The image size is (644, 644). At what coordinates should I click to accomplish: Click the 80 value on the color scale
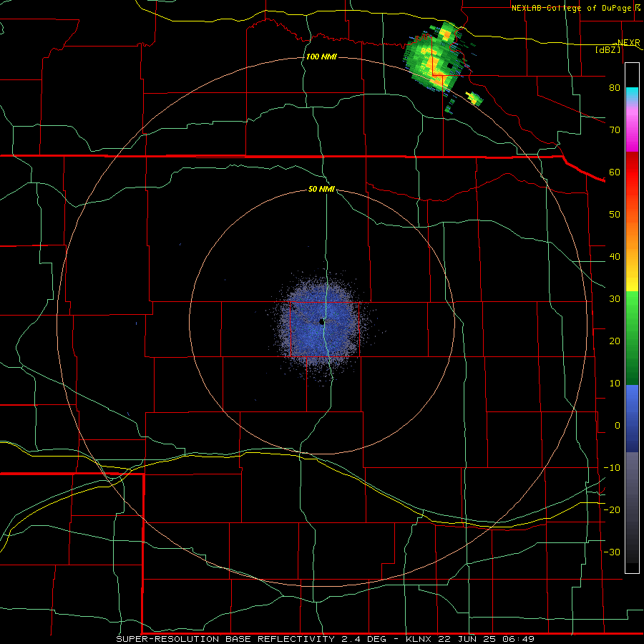tap(615, 88)
